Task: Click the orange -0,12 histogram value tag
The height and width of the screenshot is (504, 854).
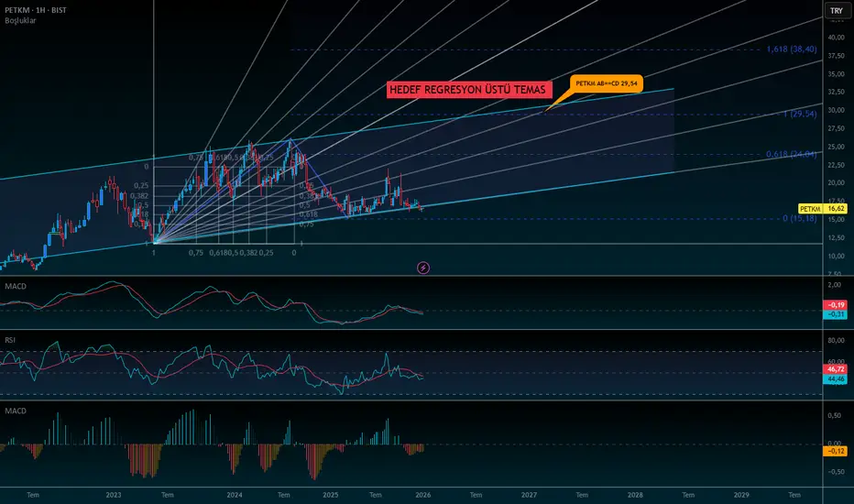Action: click(835, 451)
